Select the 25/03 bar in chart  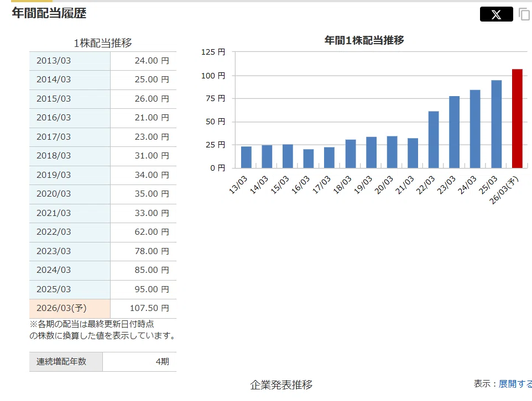pyautogui.click(x=497, y=124)
